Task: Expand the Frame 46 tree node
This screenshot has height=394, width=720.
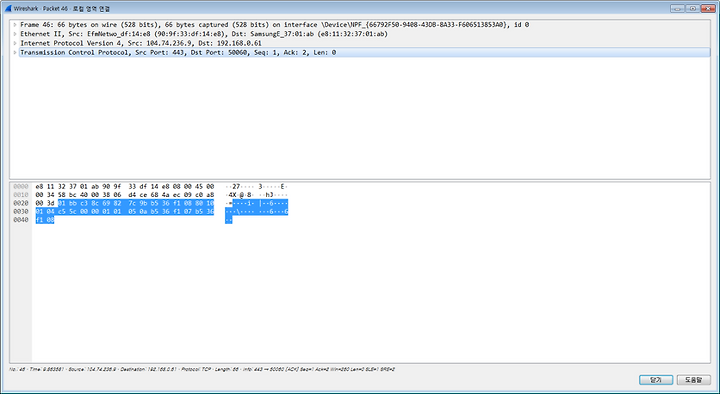Action: point(15,25)
